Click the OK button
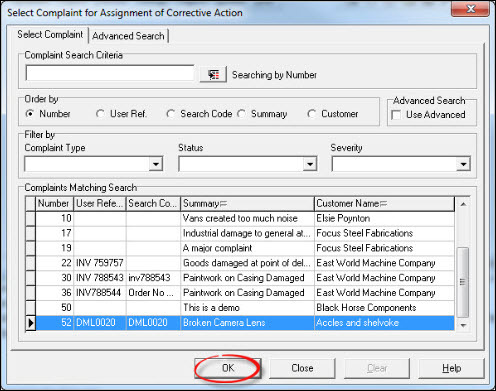 (x=228, y=368)
